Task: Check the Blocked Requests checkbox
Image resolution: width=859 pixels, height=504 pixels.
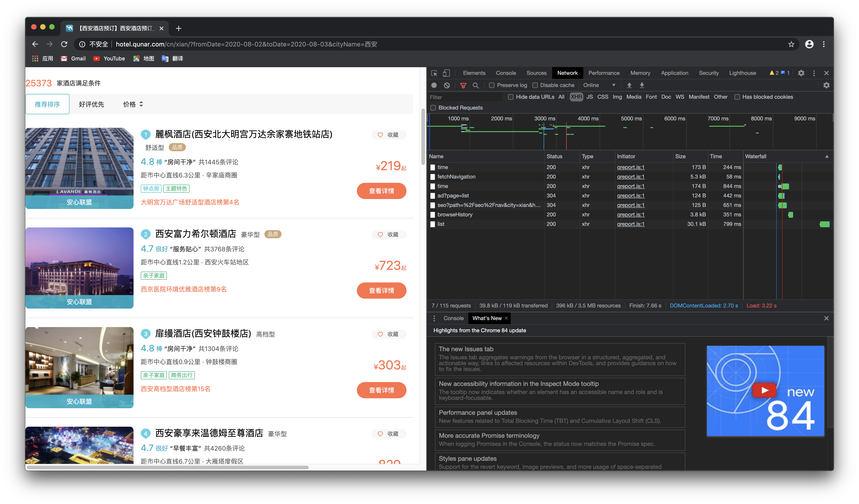Action: click(433, 108)
